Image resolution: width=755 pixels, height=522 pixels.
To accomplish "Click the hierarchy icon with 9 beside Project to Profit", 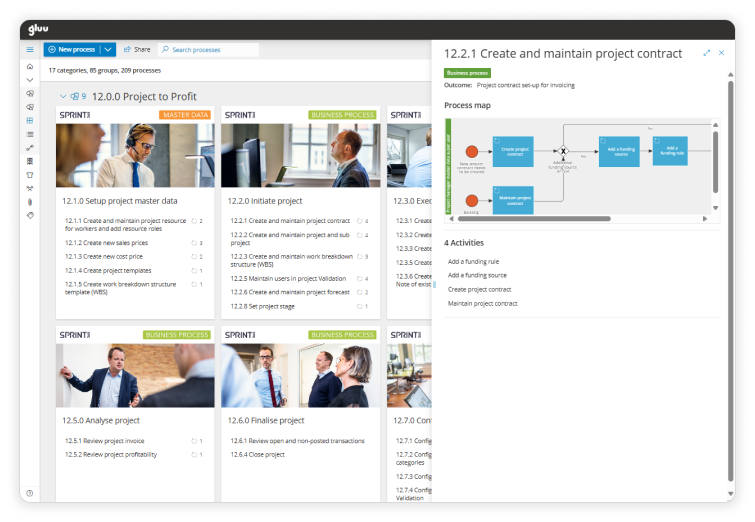I will pos(78,96).
